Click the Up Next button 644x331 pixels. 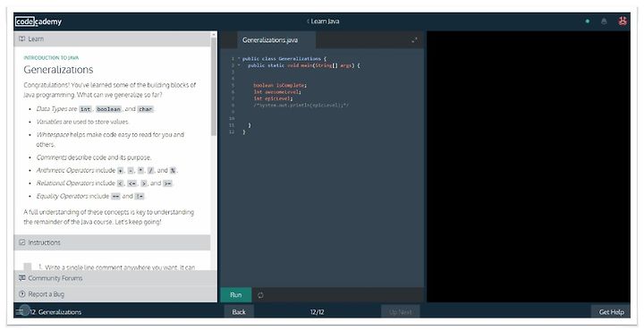(x=400, y=311)
